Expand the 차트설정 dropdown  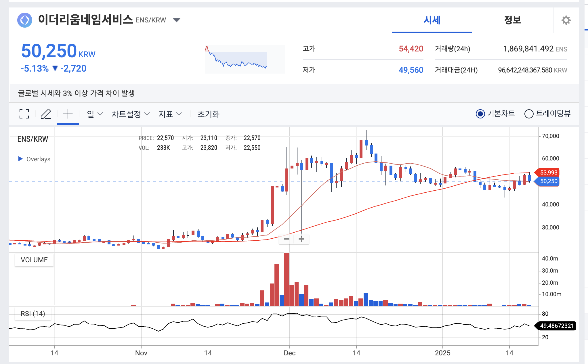point(131,114)
